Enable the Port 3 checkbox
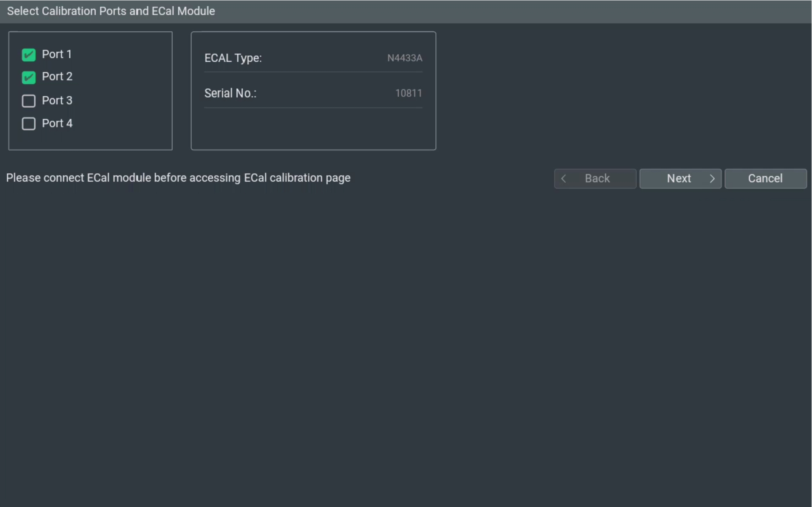 (x=28, y=101)
